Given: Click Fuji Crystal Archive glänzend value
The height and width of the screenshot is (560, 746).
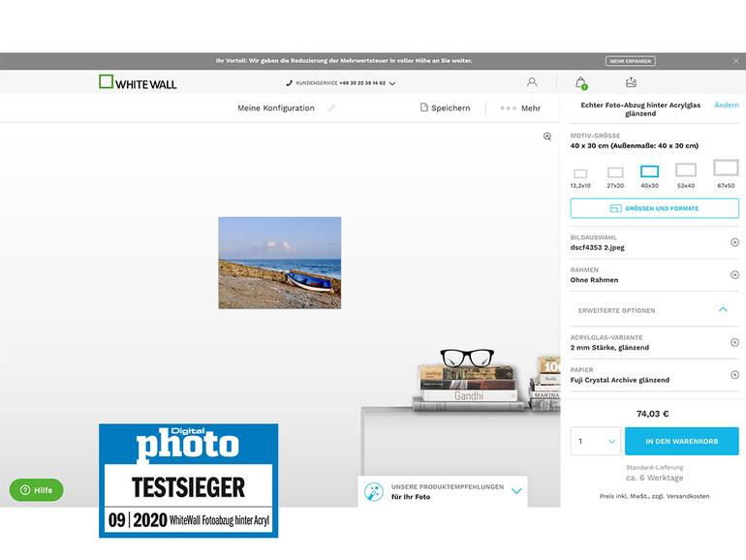Looking at the screenshot, I should 619,380.
